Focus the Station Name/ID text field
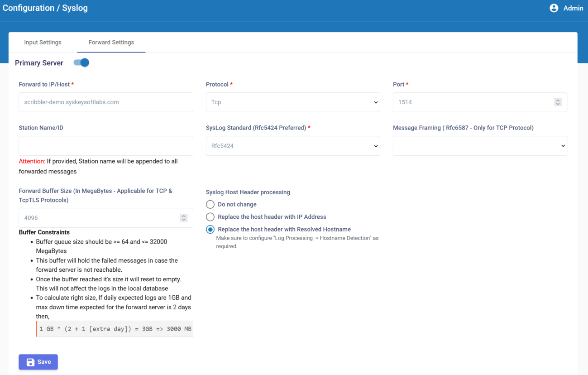The width and height of the screenshot is (588, 375). 105,146
